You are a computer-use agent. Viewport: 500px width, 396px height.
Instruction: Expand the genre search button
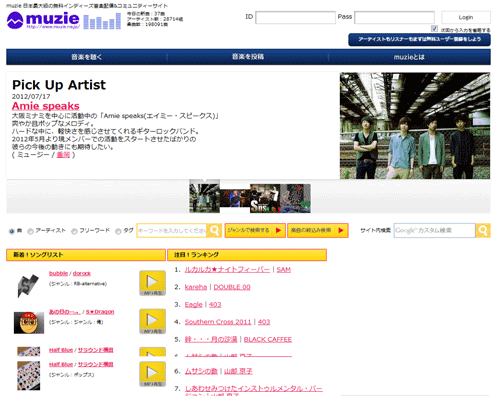tap(255, 230)
